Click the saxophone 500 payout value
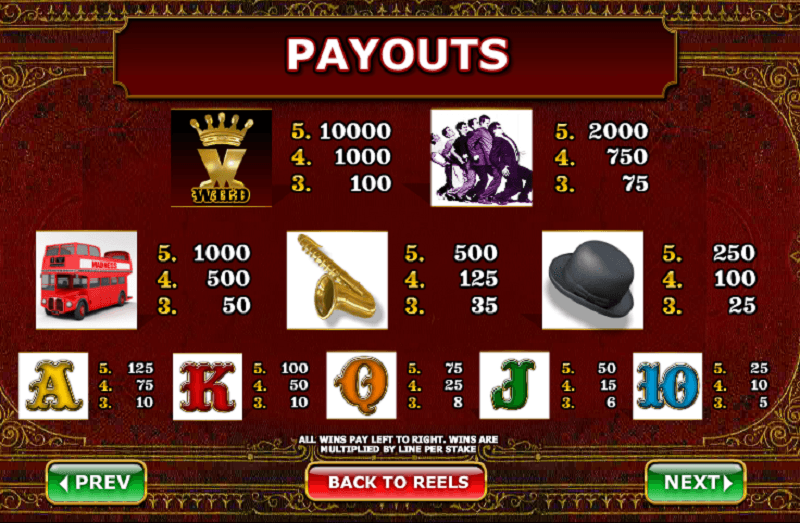Screen dimensions: 800x523 pyautogui.click(x=476, y=253)
